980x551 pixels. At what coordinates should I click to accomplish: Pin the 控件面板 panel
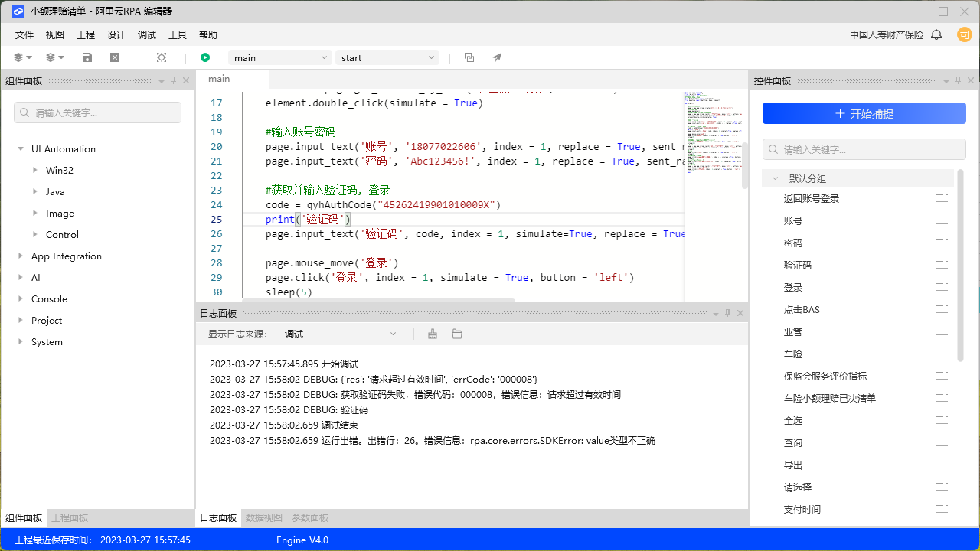[958, 80]
